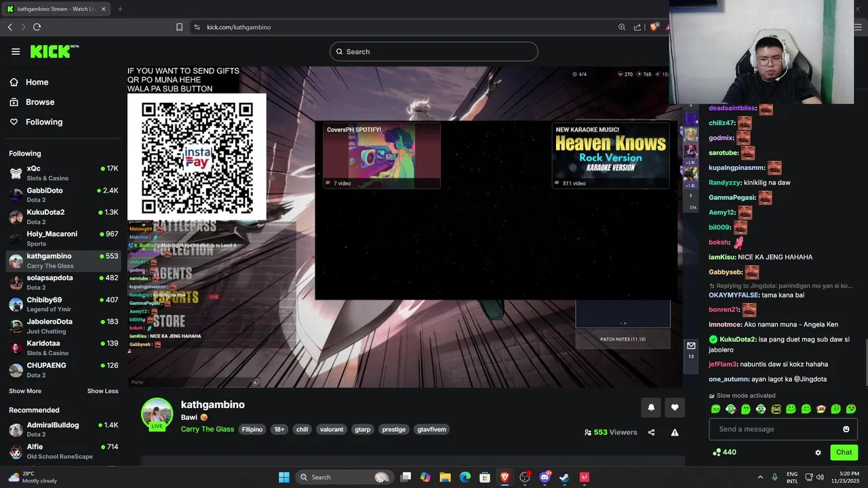Viewport: 868px width, 488px height.
Task: Click the valorant tag
Action: click(332, 429)
